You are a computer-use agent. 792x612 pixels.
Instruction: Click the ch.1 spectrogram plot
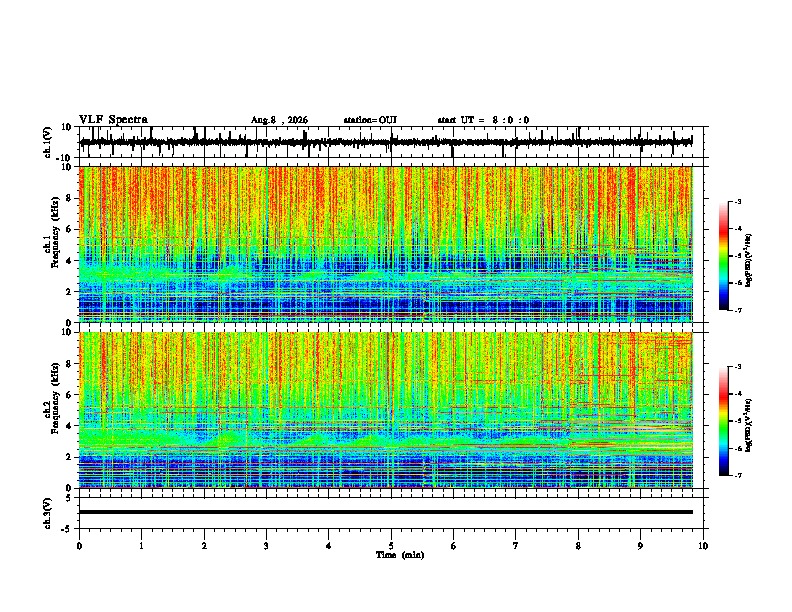click(386, 244)
